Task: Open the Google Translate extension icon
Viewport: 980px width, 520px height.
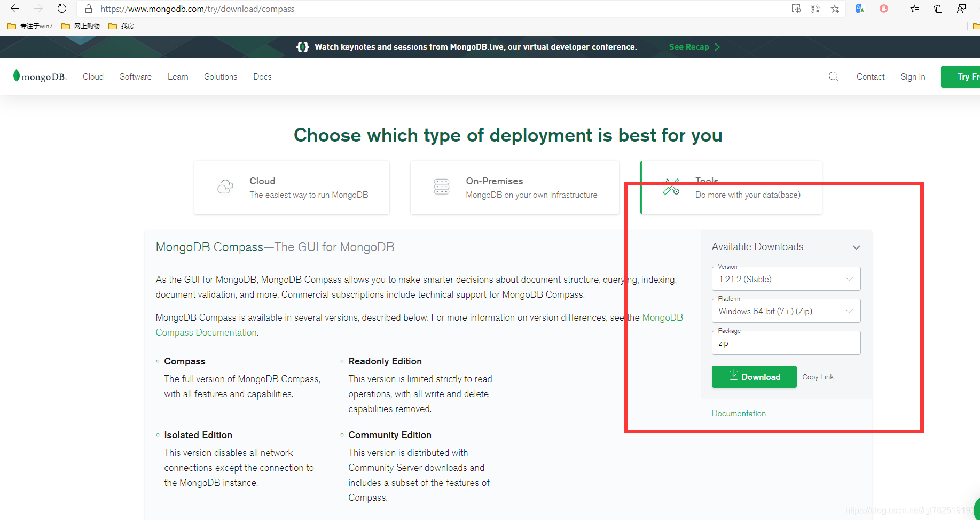Action: click(x=860, y=9)
